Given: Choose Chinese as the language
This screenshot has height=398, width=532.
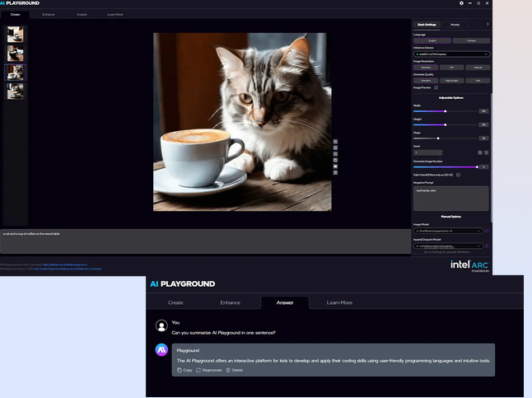Looking at the screenshot, I should (x=471, y=40).
